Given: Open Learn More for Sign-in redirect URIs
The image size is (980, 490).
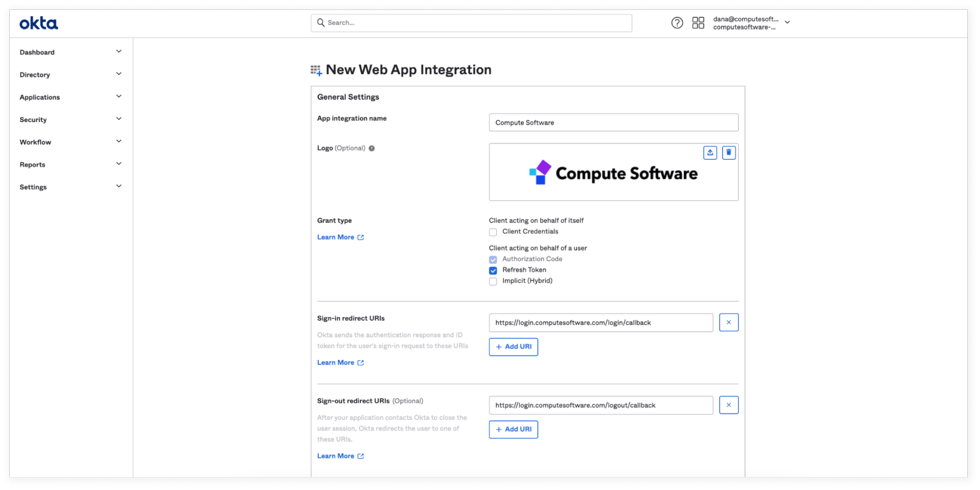Looking at the screenshot, I should (x=340, y=363).
